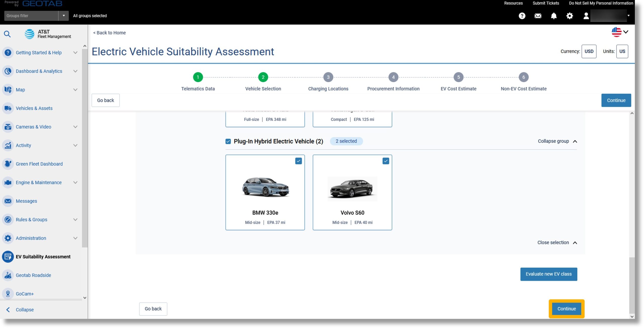
Task: Click the sidebar search magnifier icon
Action: (7, 34)
